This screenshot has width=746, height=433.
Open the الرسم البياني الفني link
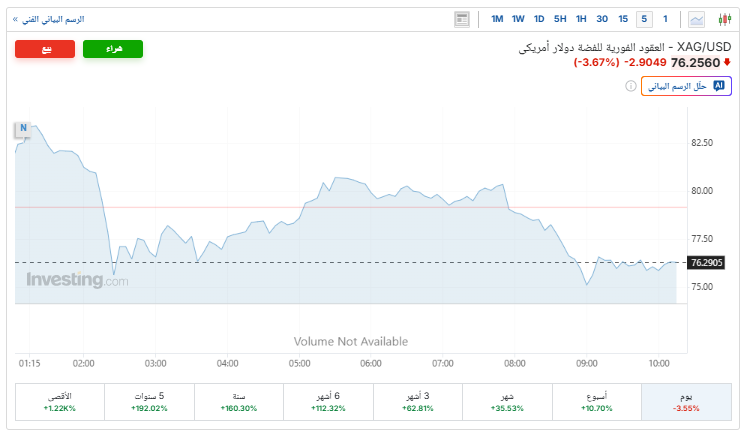(x=48, y=19)
